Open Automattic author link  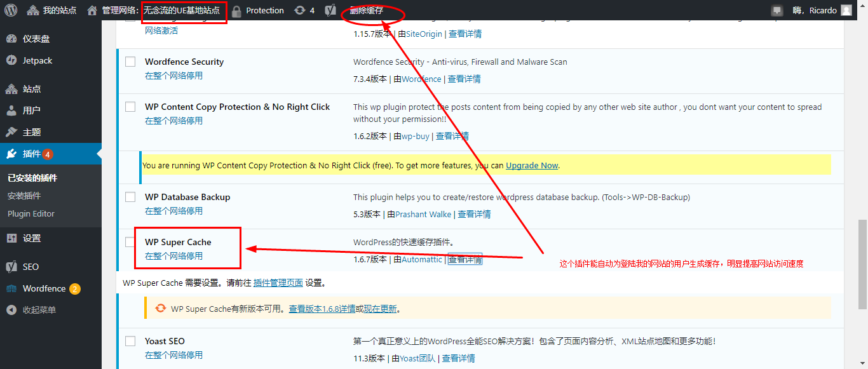click(x=421, y=259)
